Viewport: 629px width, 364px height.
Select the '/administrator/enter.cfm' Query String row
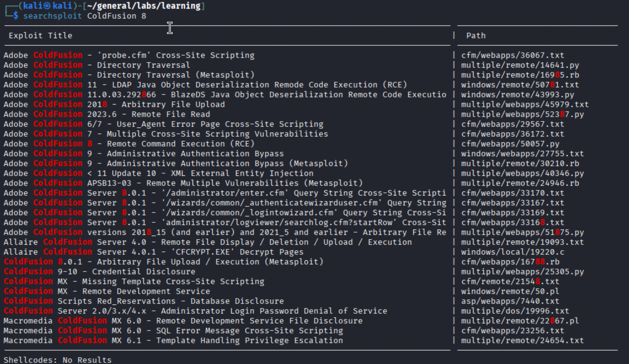pyautogui.click(x=225, y=193)
